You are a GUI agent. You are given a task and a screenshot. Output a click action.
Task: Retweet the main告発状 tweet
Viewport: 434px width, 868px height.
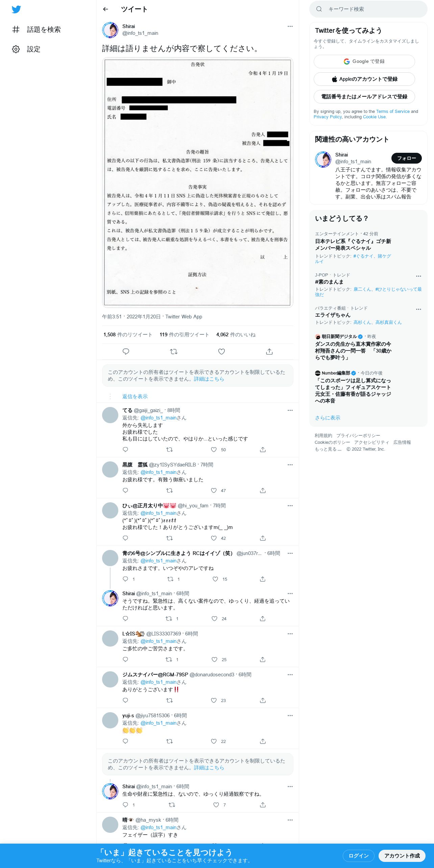[x=174, y=352]
